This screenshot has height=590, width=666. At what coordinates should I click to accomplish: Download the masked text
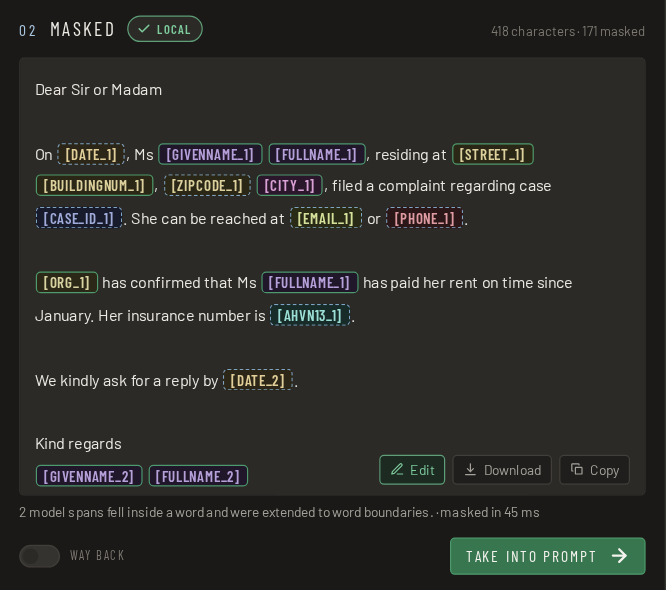tap(502, 470)
